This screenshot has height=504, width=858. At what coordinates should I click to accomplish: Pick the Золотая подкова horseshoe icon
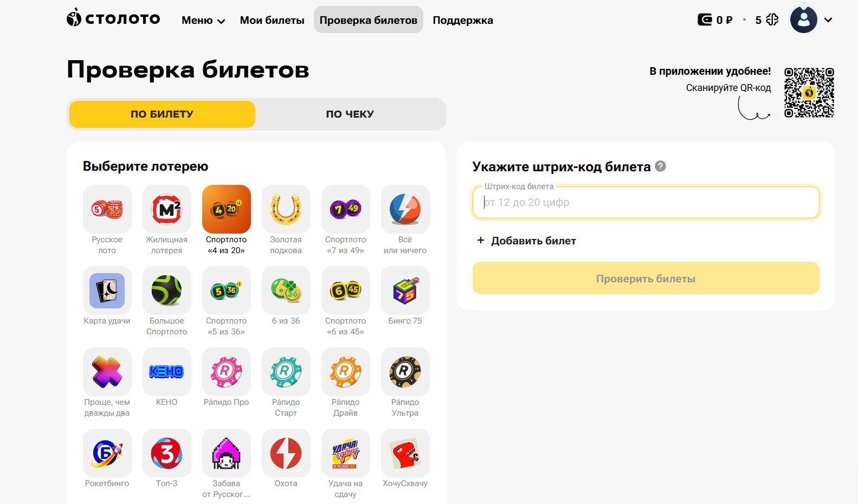286,209
